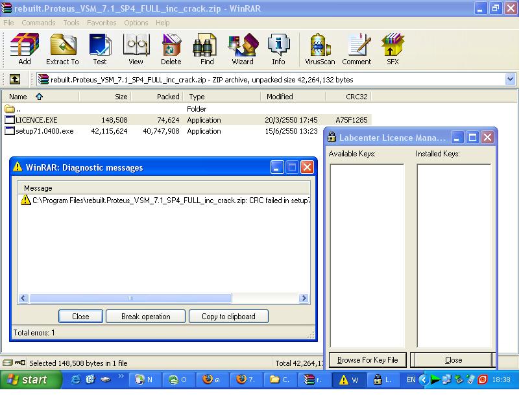Click the setup71.0400.exe file icon
The image size is (532, 399).
(x=10, y=131)
